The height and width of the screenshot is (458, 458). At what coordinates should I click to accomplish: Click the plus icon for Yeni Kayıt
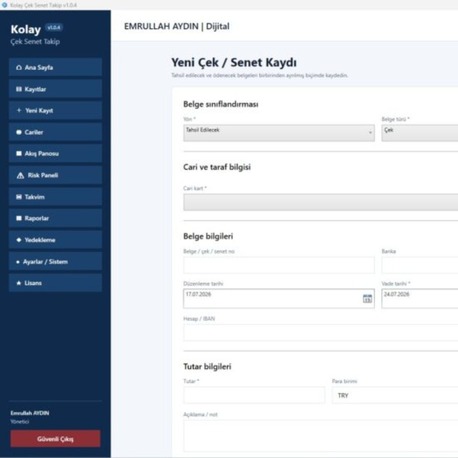[x=19, y=110]
